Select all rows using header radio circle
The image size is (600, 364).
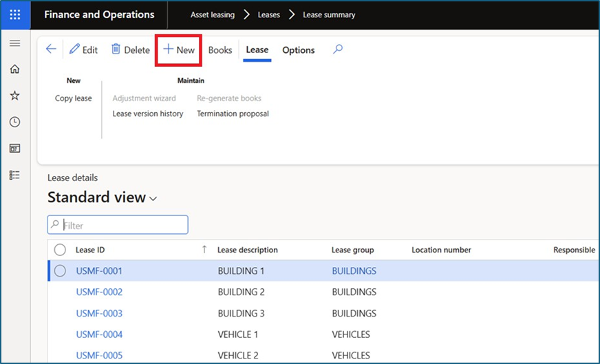60,250
